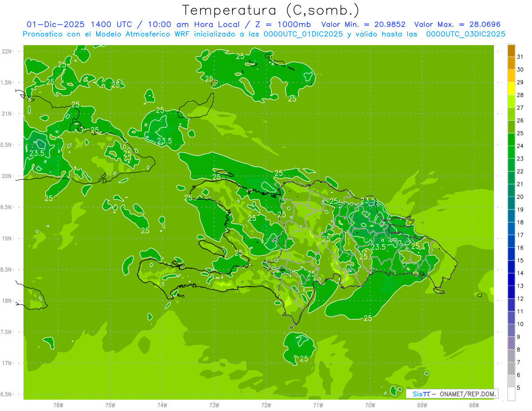Click the '6' legend number
Screen dimensions: 532x411
pyautogui.click(x=519, y=375)
